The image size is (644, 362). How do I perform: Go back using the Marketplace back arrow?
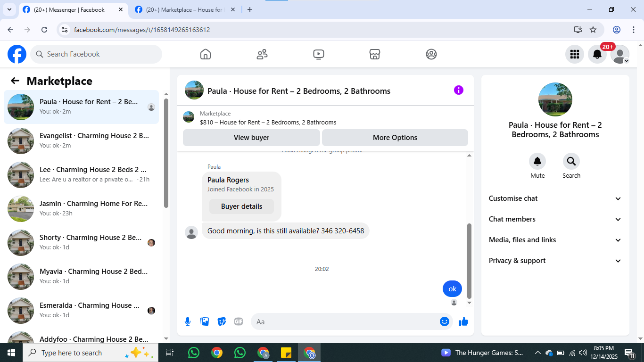point(15,81)
